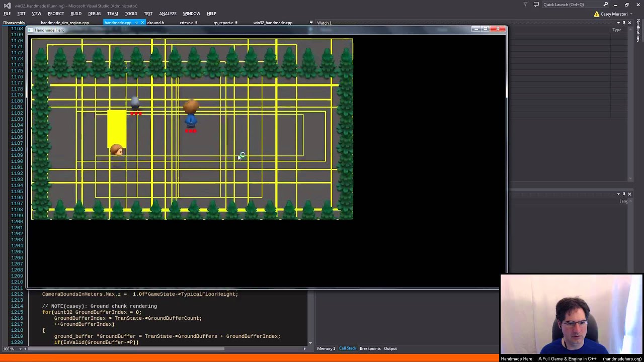The width and height of the screenshot is (644, 362).
Task: Switch to the Memory 1 tab
Action: pos(326,348)
